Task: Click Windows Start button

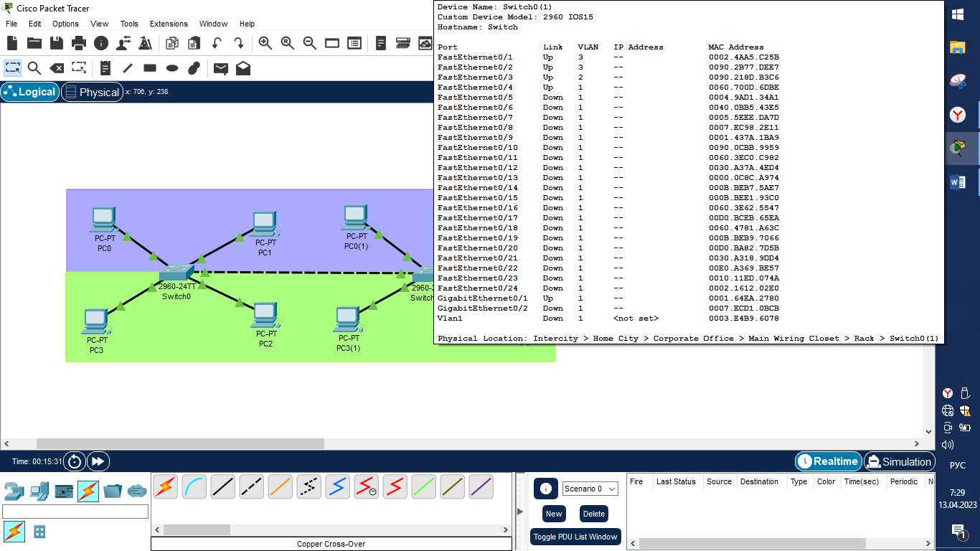Action: tap(958, 14)
